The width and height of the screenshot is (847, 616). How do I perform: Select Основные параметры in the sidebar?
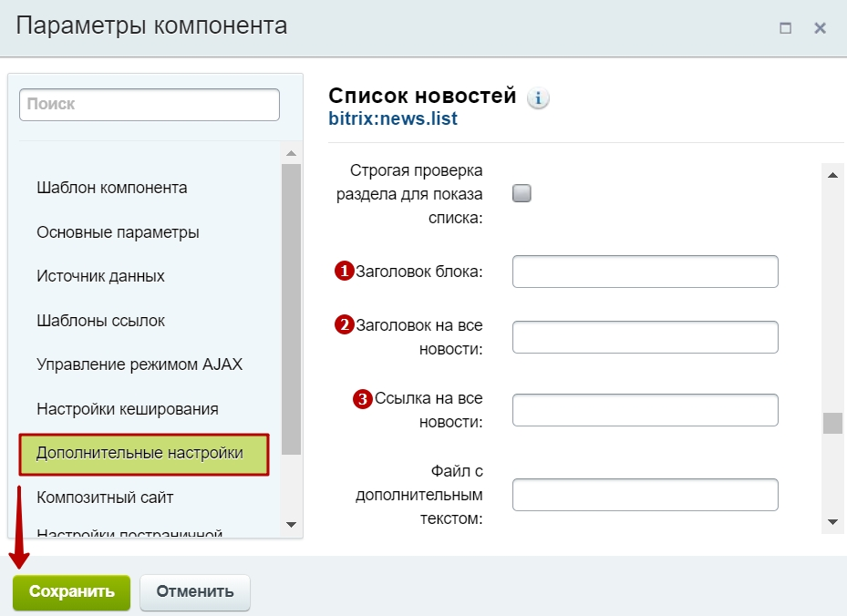[x=118, y=232]
